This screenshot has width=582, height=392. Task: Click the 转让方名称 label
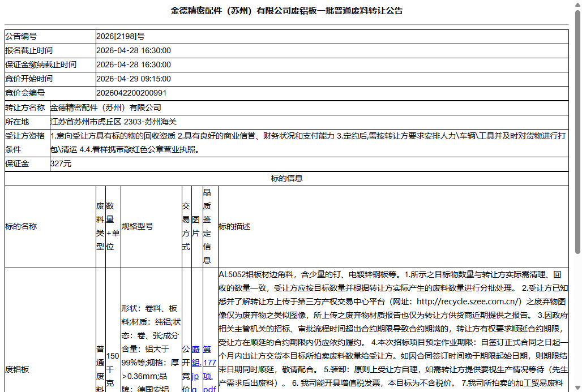coord(25,108)
